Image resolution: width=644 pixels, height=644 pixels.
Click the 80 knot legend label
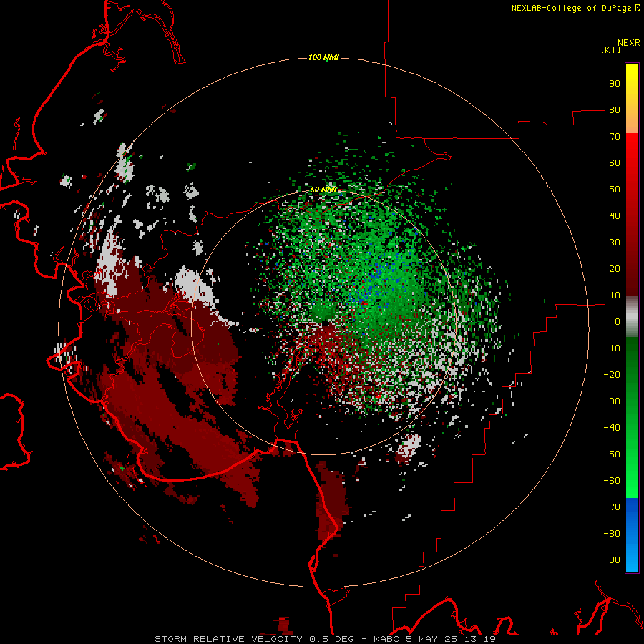click(x=615, y=110)
